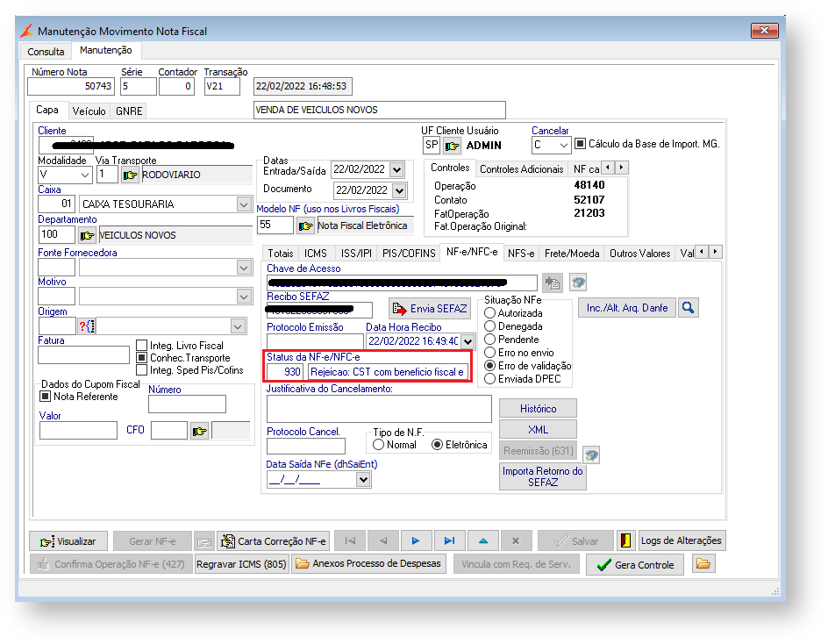
Task: Select Erro no envio situation
Action: (489, 353)
